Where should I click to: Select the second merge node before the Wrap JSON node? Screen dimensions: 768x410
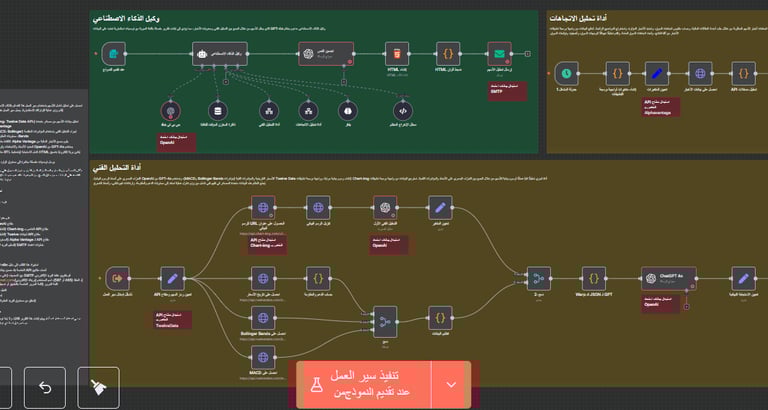point(539,279)
